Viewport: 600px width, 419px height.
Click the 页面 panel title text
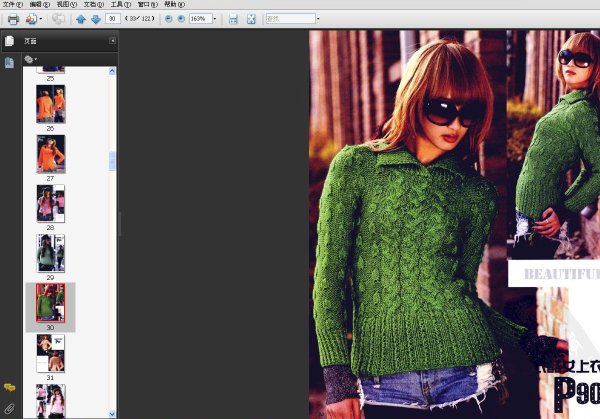coord(30,41)
